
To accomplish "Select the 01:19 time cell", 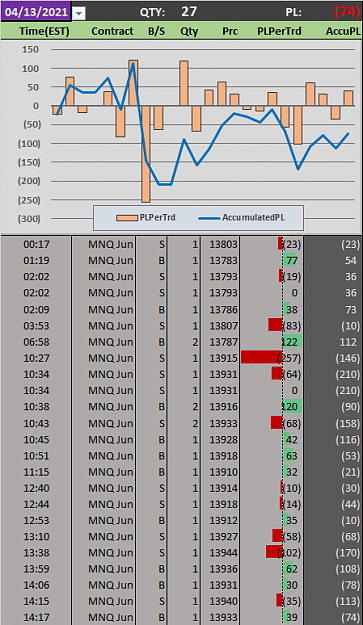I will click(x=36, y=261).
